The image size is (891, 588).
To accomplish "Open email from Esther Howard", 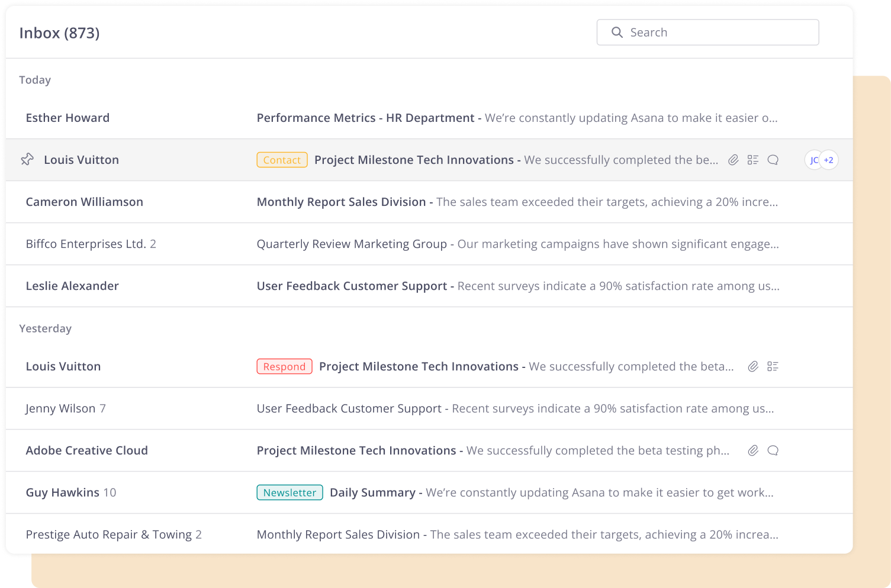I will click(429, 118).
